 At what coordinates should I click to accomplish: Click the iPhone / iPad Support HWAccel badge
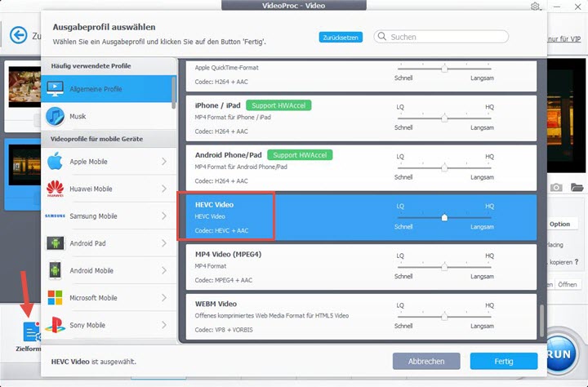point(278,105)
